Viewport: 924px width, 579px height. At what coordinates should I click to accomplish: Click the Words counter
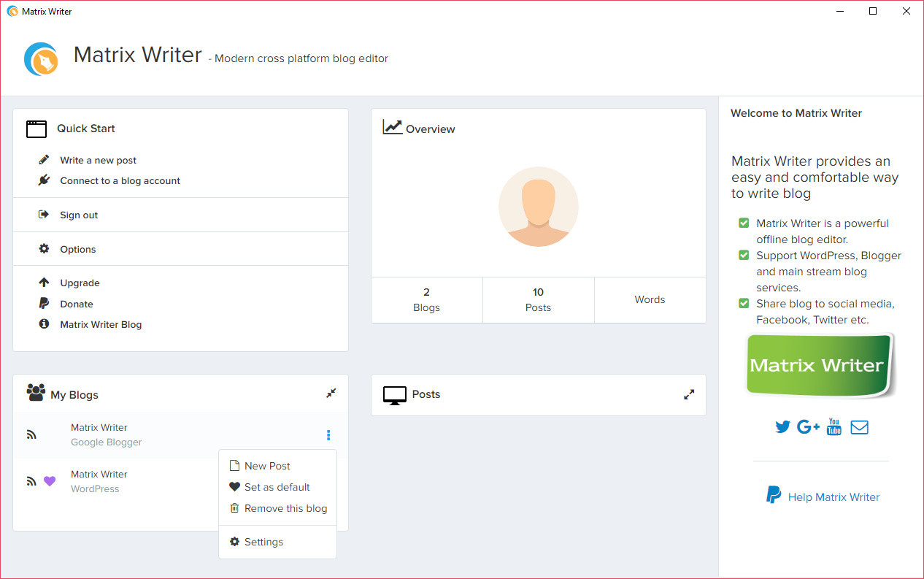coord(650,300)
